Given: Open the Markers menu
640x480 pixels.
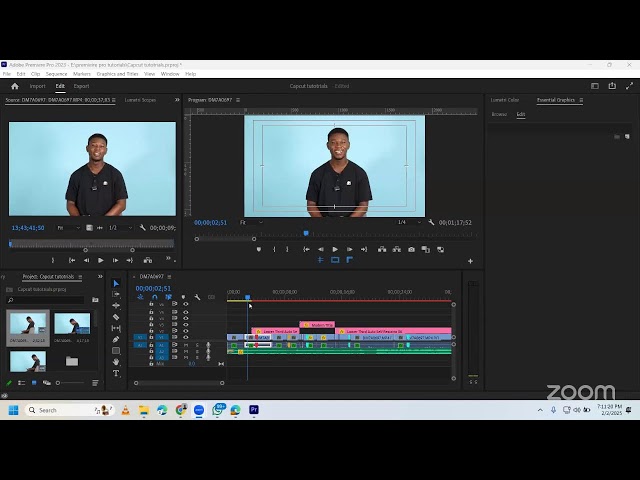Looking at the screenshot, I should tap(82, 74).
